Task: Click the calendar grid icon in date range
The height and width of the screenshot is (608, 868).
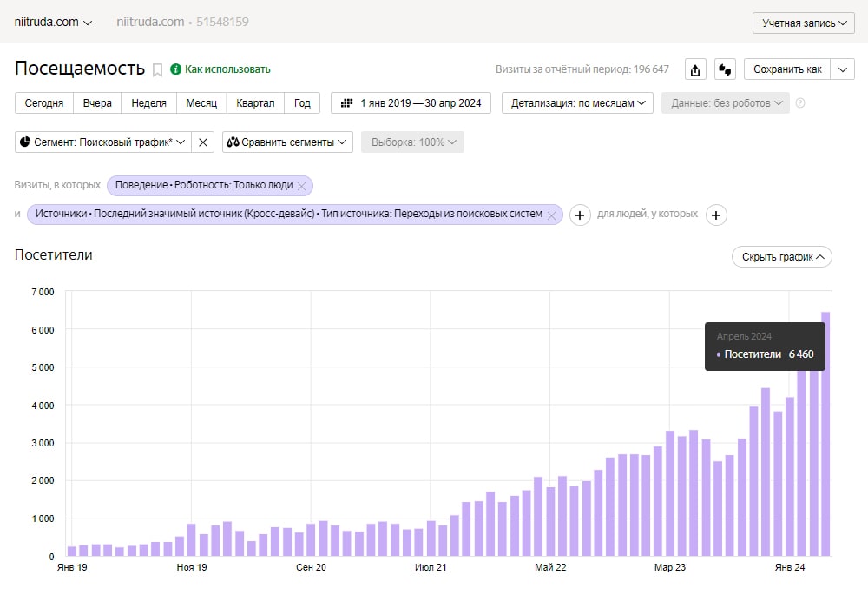Action: pyautogui.click(x=347, y=103)
